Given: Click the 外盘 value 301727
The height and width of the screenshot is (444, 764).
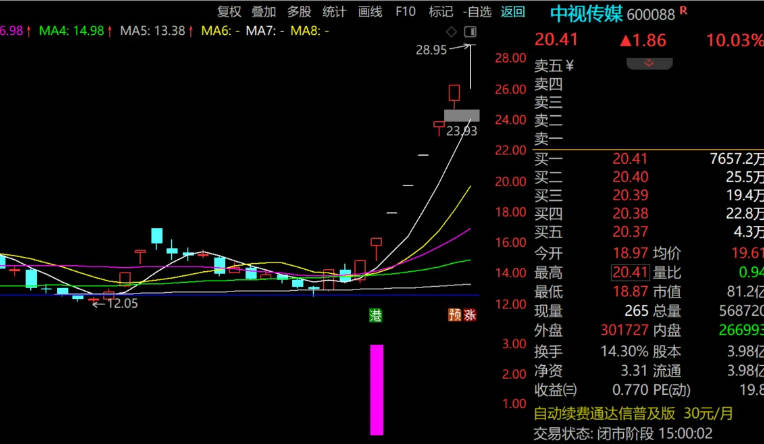Looking at the screenshot, I should point(624,330).
